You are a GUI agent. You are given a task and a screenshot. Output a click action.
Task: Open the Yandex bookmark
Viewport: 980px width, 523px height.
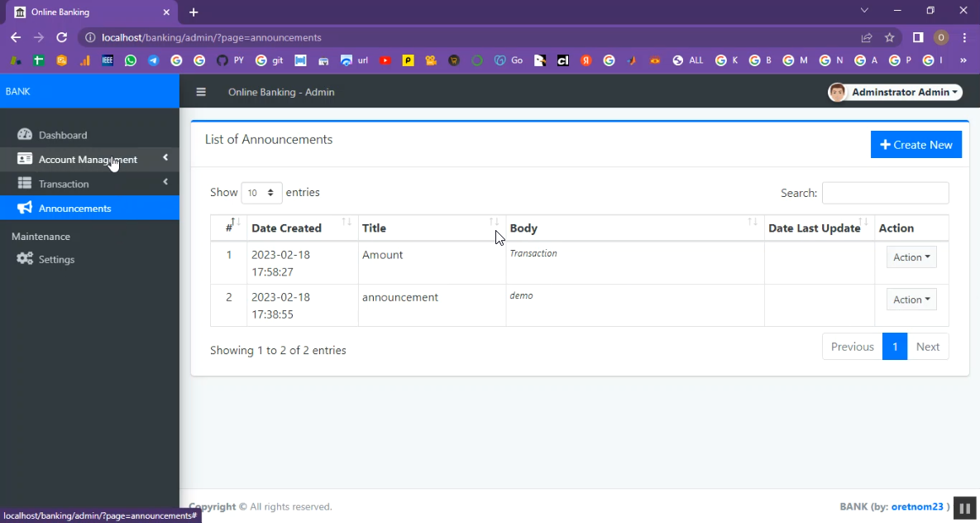(x=586, y=60)
